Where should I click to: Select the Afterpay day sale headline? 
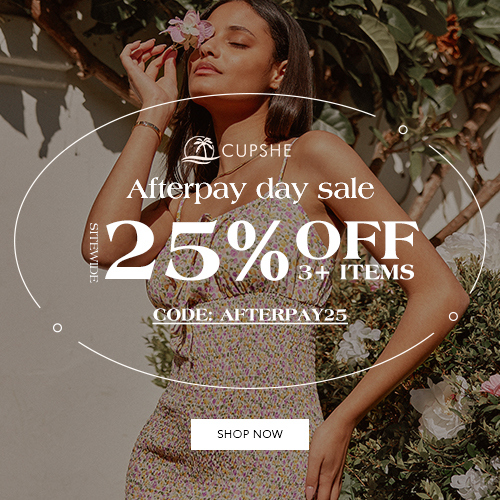[x=250, y=191]
